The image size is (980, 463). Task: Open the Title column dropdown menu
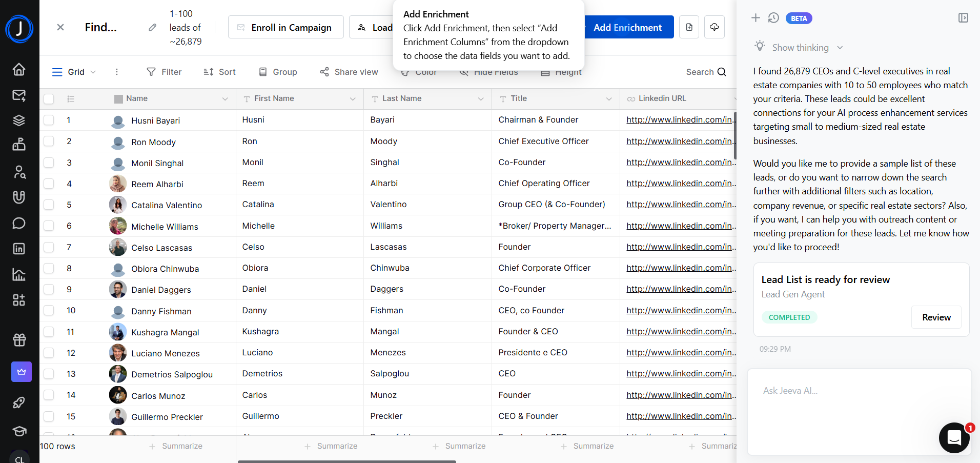[x=609, y=98]
